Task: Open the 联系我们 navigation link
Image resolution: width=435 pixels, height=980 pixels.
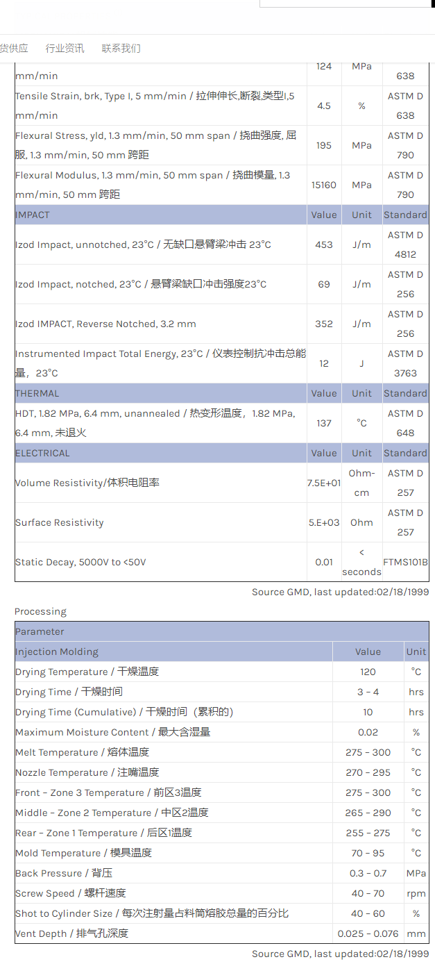Action: point(121,48)
